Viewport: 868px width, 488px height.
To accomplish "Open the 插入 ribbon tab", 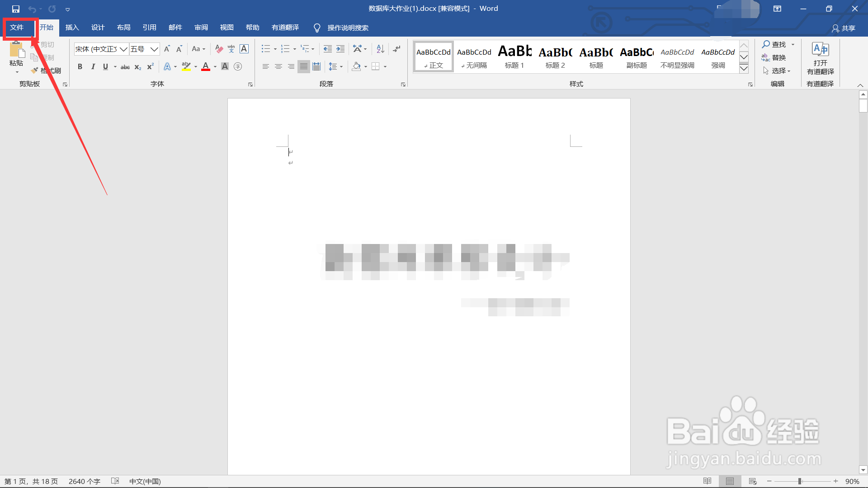I will click(x=72, y=28).
